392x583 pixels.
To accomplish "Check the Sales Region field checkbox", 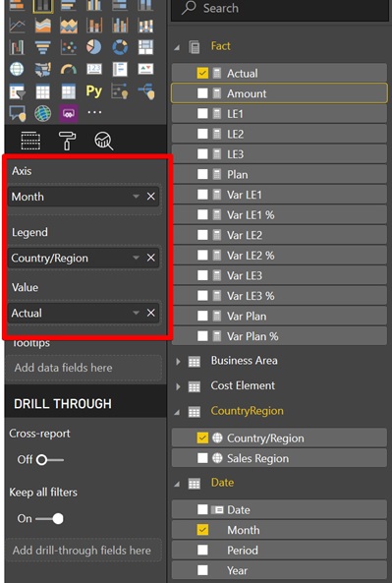I will tap(202, 458).
